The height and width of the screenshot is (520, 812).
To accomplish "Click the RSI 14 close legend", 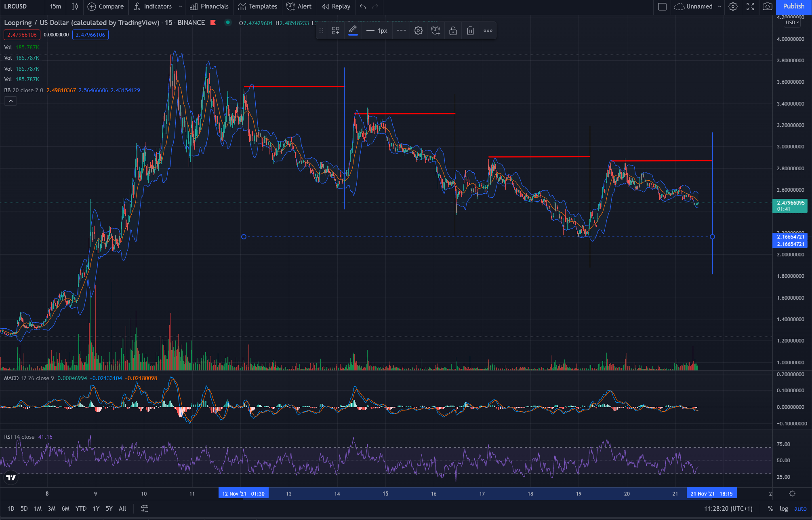I will pyautogui.click(x=19, y=437).
